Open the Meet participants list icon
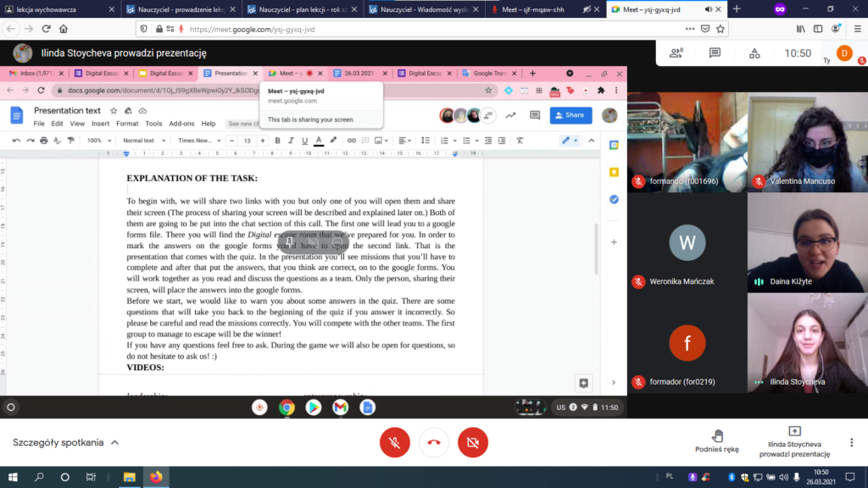 676,53
